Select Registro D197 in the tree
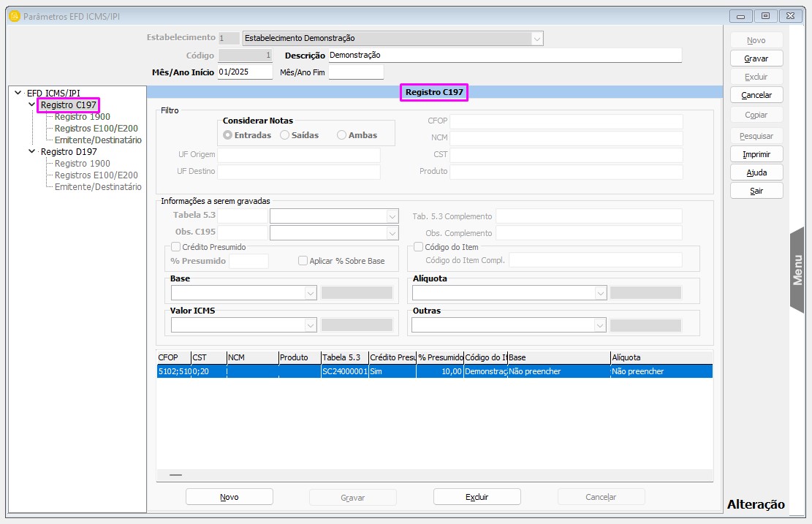Viewport: 812px width, 524px height. (x=69, y=152)
